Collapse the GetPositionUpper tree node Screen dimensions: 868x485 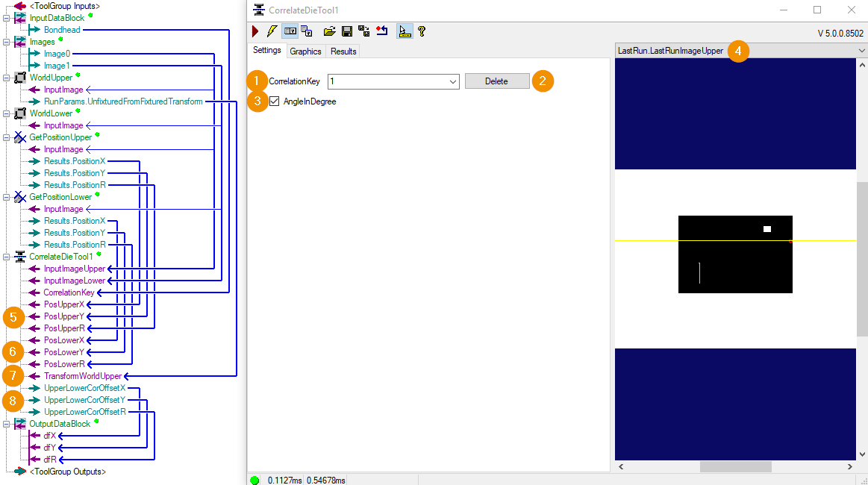click(6, 137)
